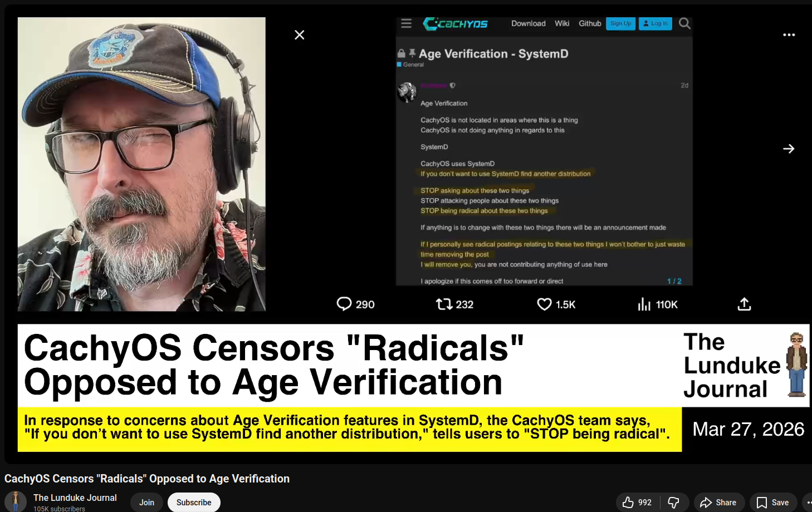Click the 105K subscribers text

click(x=59, y=509)
